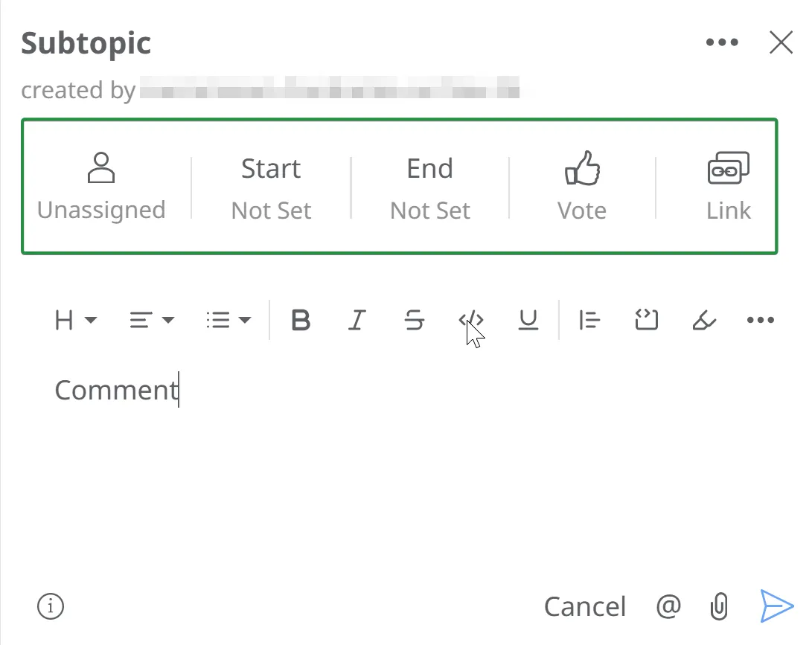Insert a code block
This screenshot has width=812, height=645.
tap(646, 321)
